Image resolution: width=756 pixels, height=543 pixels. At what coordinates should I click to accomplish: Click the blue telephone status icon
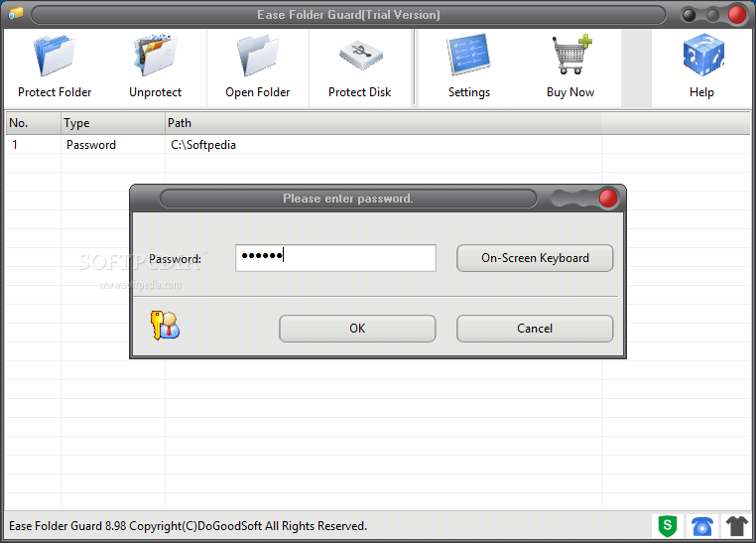(701, 526)
